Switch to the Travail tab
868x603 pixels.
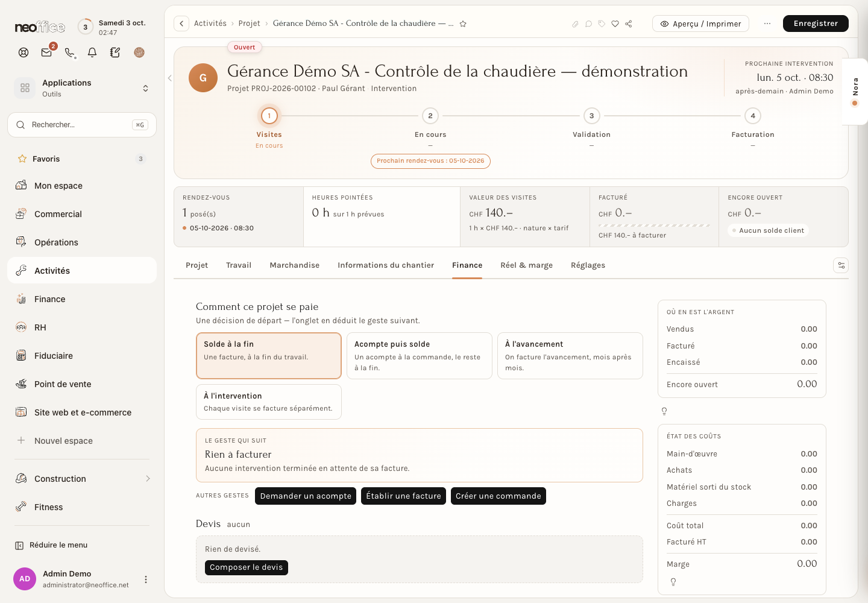239,265
